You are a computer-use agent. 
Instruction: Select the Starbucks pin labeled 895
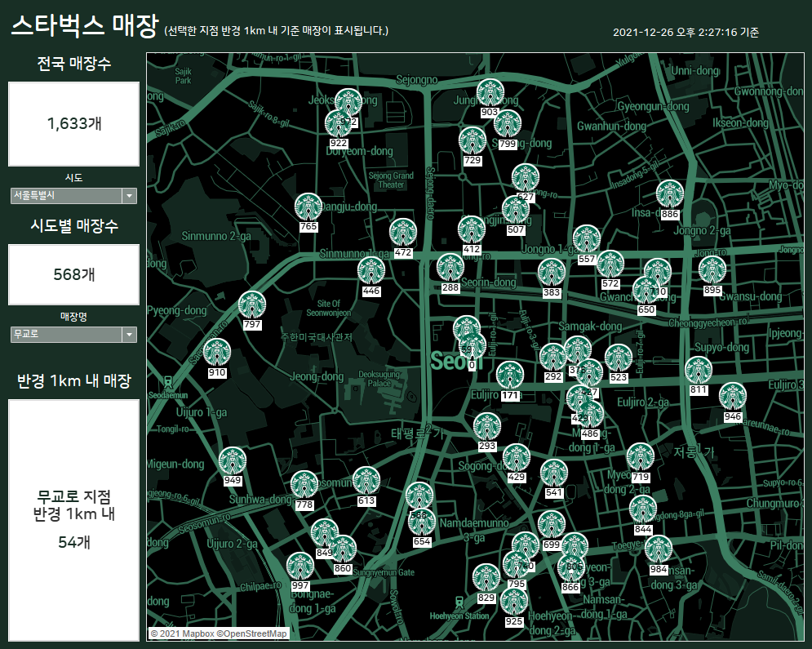pyautogui.click(x=712, y=271)
